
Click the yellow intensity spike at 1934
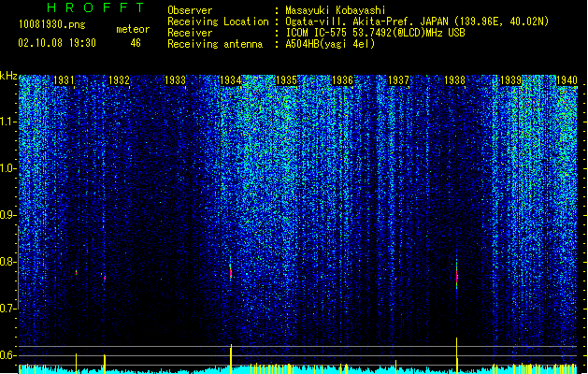[231, 359]
